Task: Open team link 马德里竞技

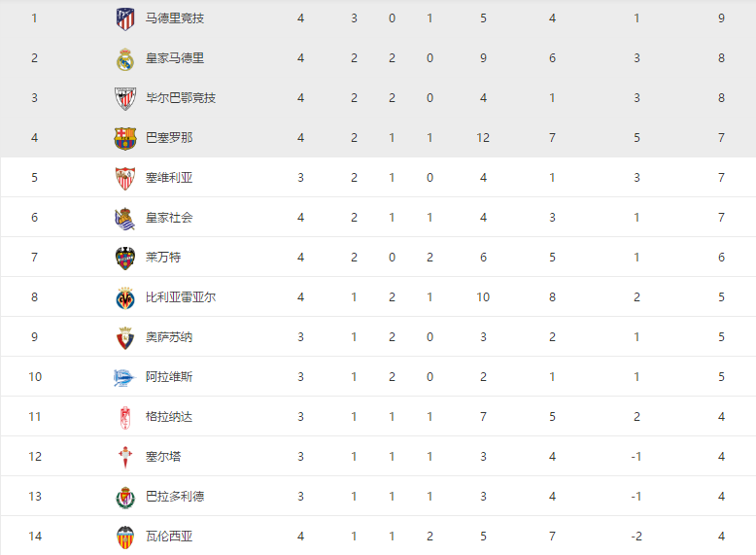Action: (x=175, y=18)
